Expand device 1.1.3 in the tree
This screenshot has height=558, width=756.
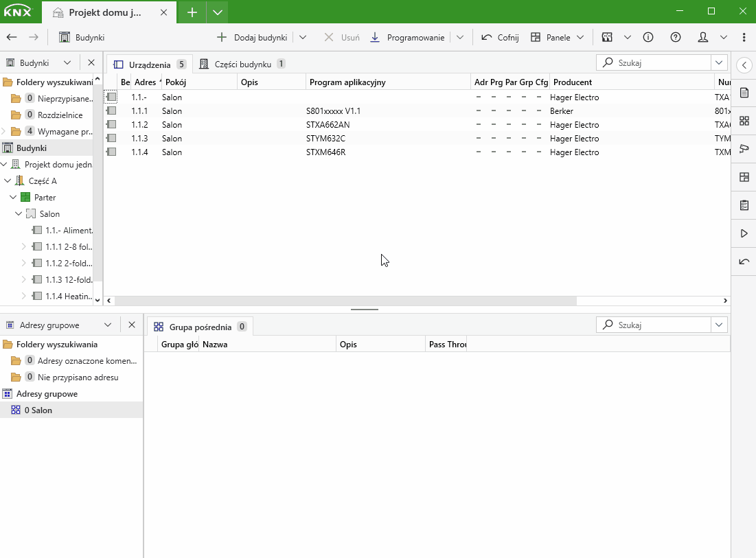[23, 279]
